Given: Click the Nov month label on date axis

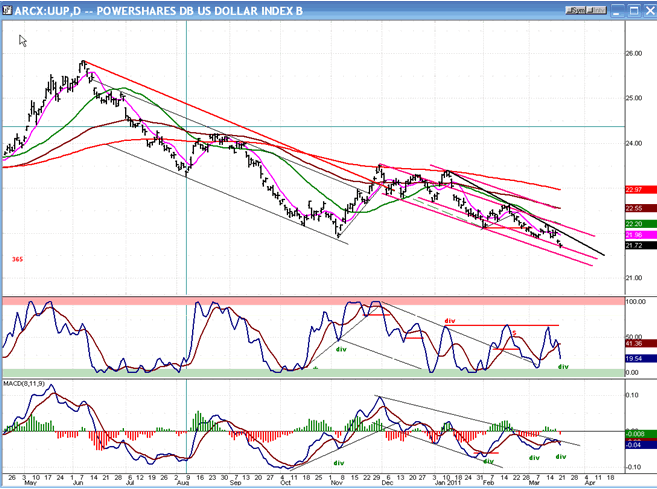Looking at the screenshot, I should 336,483.
